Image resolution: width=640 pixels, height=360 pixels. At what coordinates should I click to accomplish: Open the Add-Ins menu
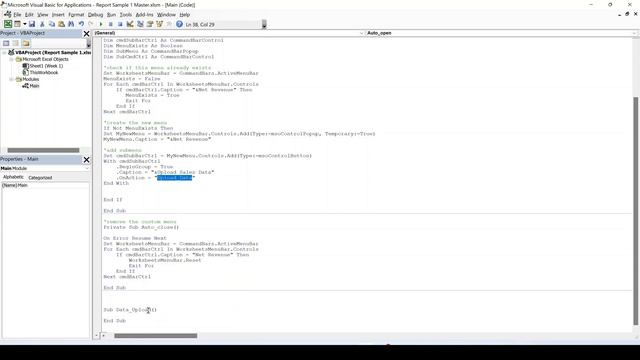coord(144,15)
